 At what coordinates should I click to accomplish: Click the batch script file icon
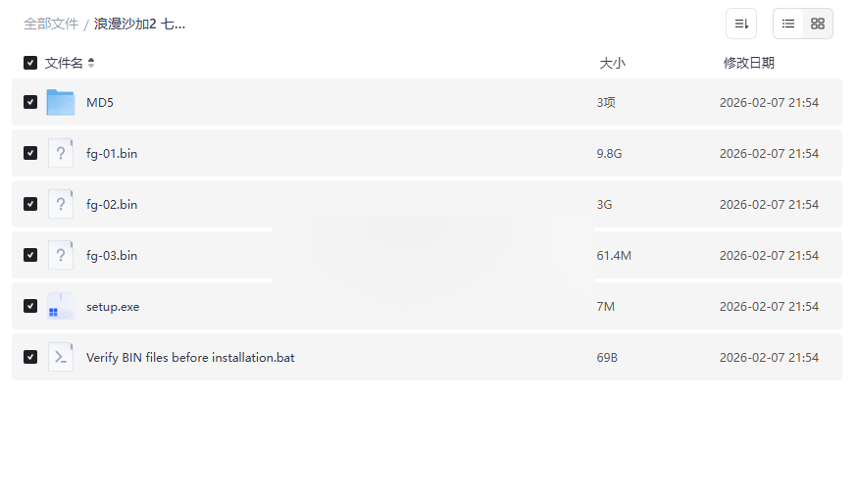61,357
